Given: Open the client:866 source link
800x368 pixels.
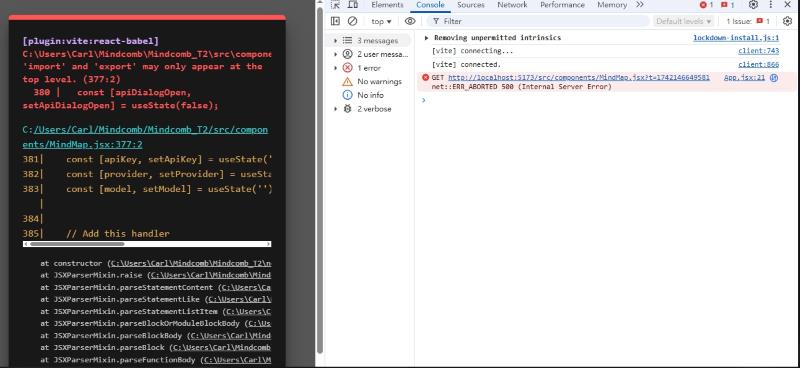Looking at the screenshot, I should tap(758, 65).
